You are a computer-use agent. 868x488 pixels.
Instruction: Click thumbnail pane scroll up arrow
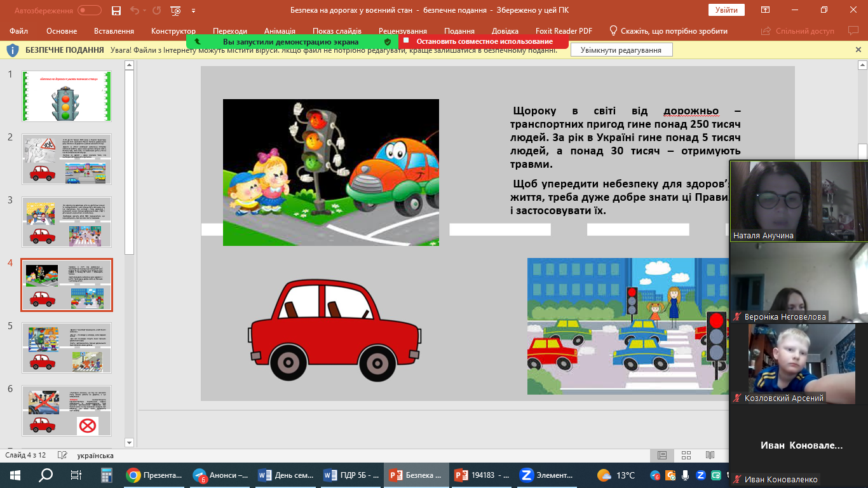pyautogui.click(x=129, y=65)
